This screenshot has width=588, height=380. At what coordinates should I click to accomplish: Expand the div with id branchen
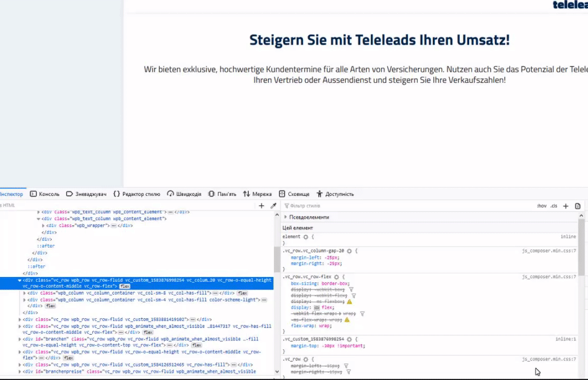click(x=19, y=339)
